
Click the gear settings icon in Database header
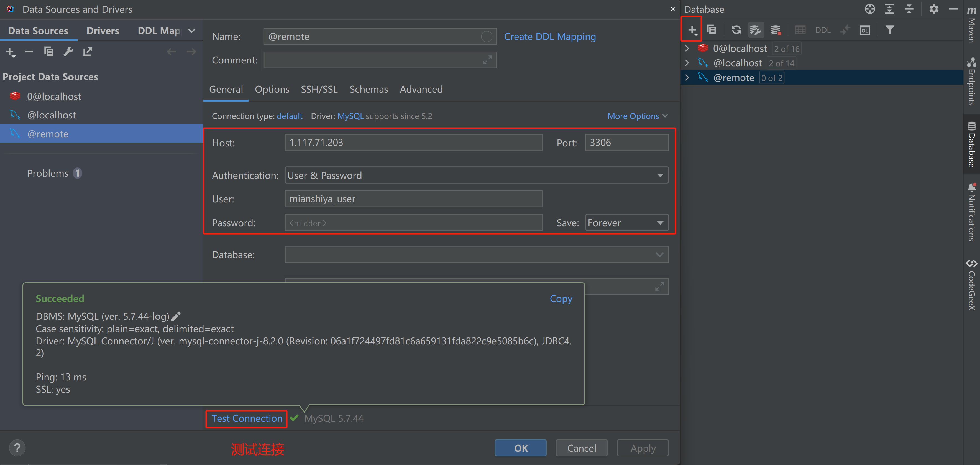[933, 9]
